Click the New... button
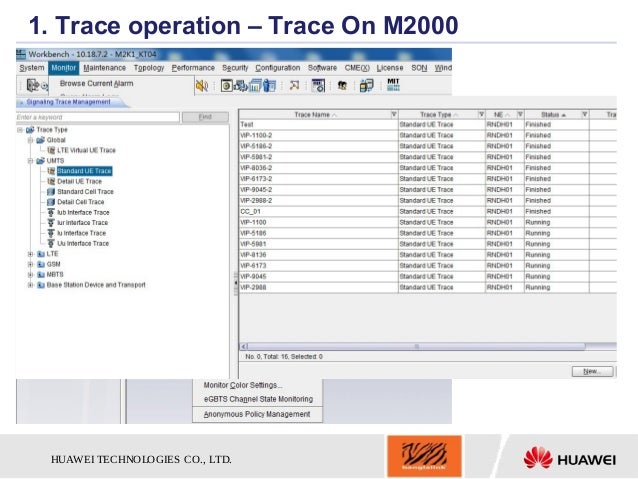The image size is (638, 479). tap(592, 371)
